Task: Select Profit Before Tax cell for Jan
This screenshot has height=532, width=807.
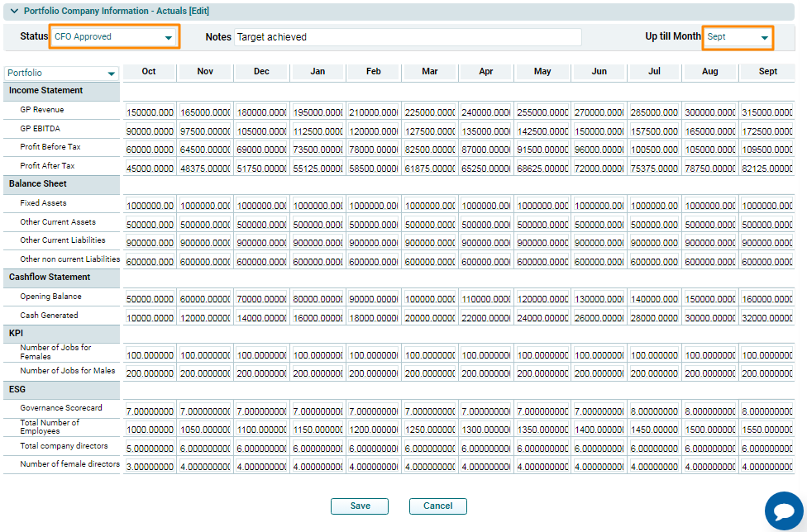Action: [318, 150]
